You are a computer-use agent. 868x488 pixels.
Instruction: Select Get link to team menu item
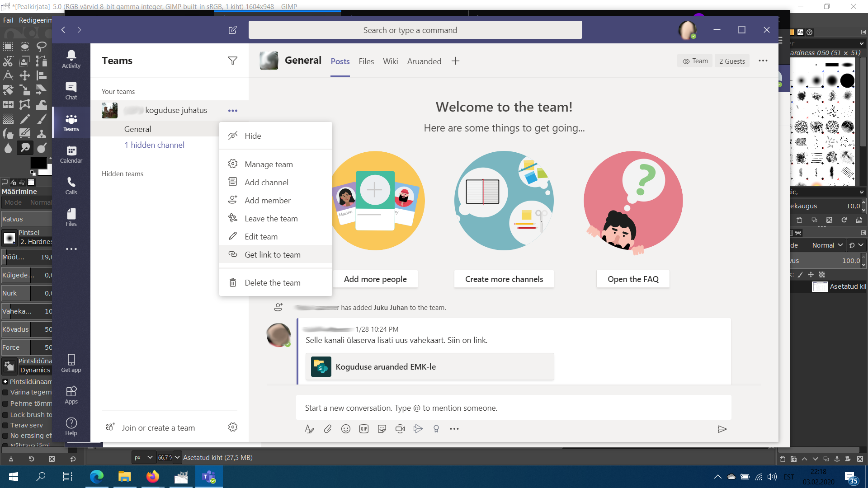point(272,255)
